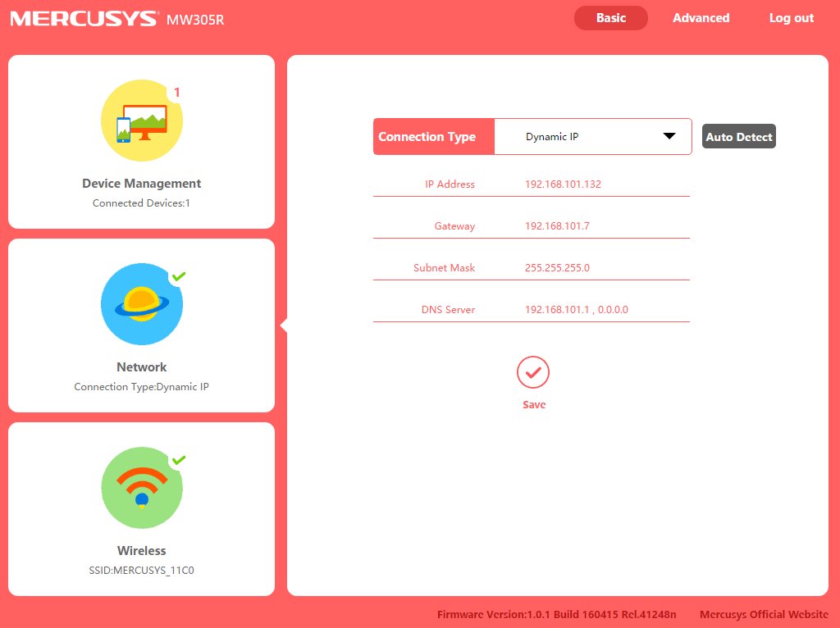Click the SSID:MERCUSYS_11C0 text

[141, 570]
